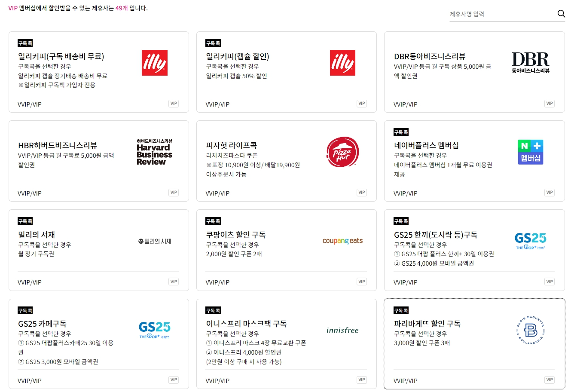Click the GS25 logo on 한끼(도시락 등)구독 card
Viewport: 574px width, 392px height.
click(x=531, y=241)
